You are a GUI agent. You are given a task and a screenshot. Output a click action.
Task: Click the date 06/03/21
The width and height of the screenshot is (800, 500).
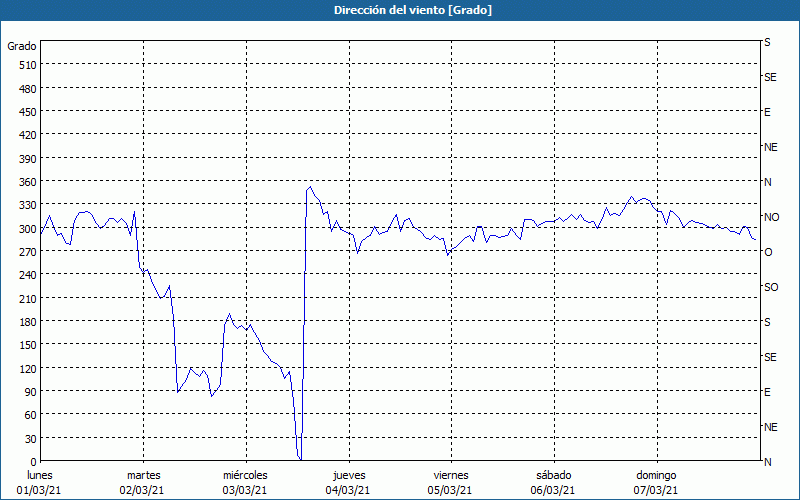click(553, 491)
